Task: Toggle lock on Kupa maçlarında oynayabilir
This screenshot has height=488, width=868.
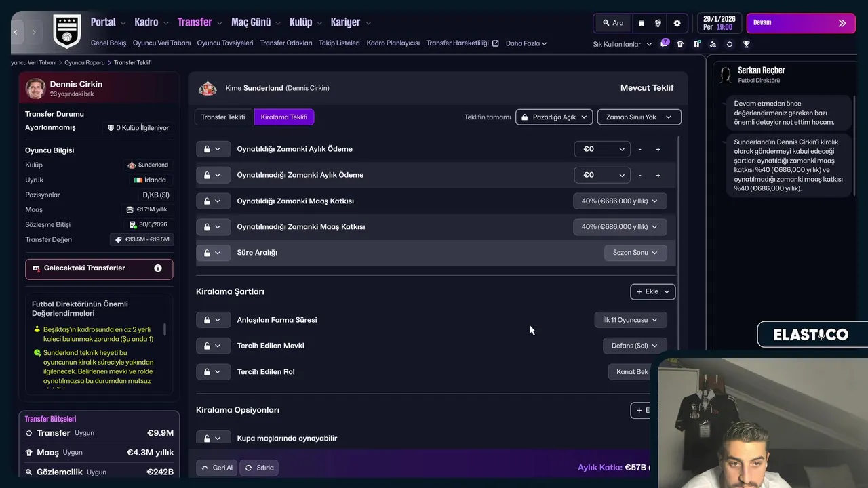Action: pyautogui.click(x=212, y=439)
